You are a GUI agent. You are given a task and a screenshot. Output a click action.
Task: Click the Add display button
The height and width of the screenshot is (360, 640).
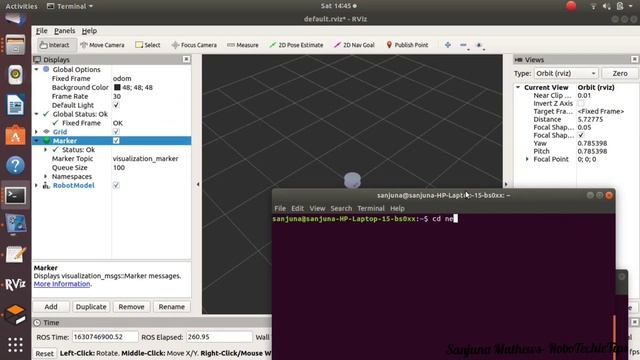click(x=51, y=307)
